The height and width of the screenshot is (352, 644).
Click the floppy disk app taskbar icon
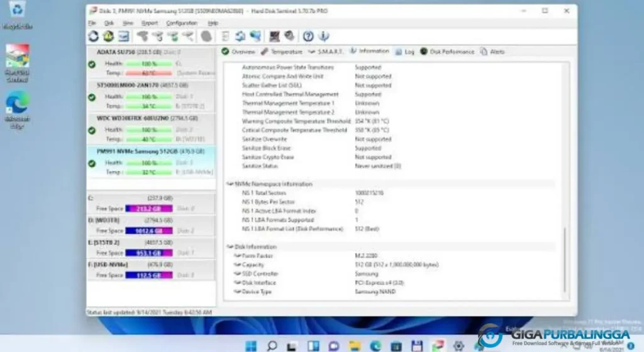tap(416, 346)
